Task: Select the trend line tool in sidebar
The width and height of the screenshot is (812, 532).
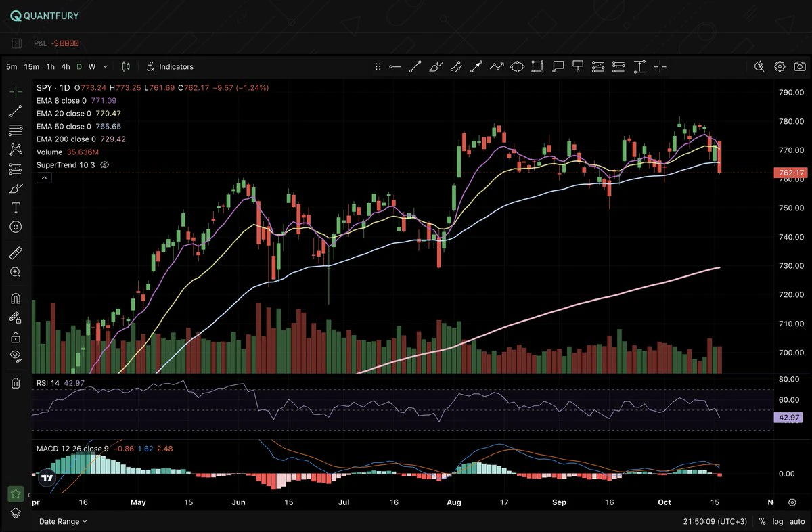Action: coord(16,111)
